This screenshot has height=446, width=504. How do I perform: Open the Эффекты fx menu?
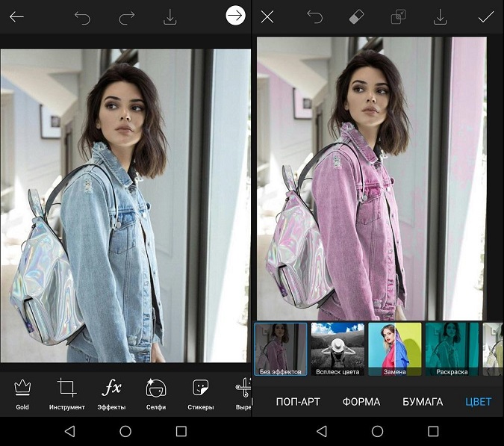111,394
